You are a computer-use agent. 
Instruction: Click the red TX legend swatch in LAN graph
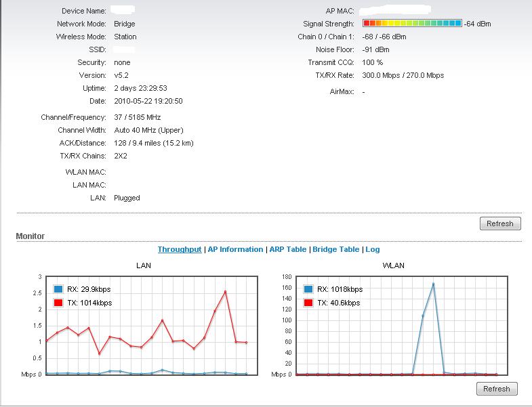[x=58, y=303]
